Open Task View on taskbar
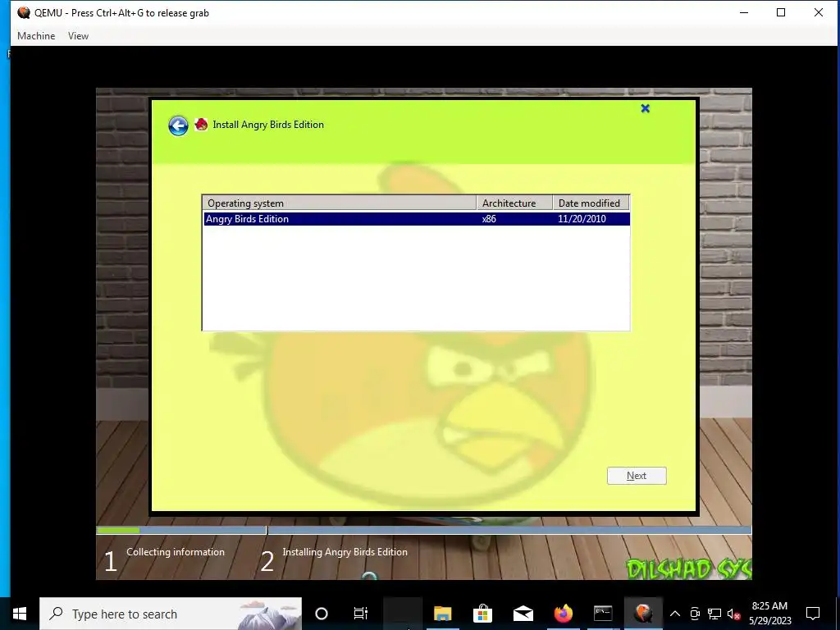Screen dimensions: 840x630 pyautogui.click(x=361, y=614)
